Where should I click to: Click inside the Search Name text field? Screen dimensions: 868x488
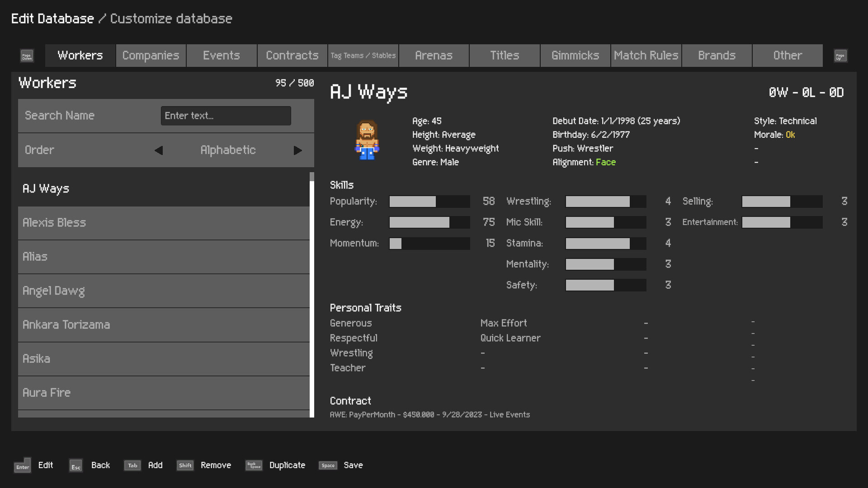(x=226, y=116)
